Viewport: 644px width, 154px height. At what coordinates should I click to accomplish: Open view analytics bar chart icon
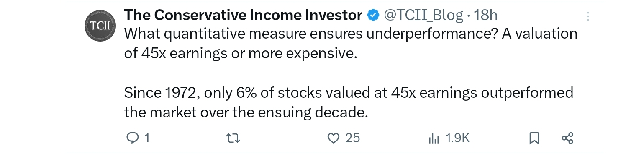coord(434,138)
